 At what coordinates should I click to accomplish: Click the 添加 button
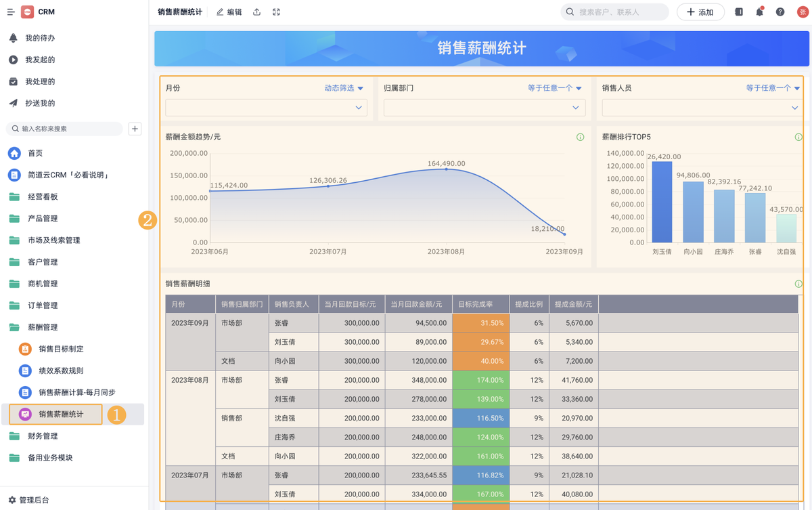pos(700,12)
